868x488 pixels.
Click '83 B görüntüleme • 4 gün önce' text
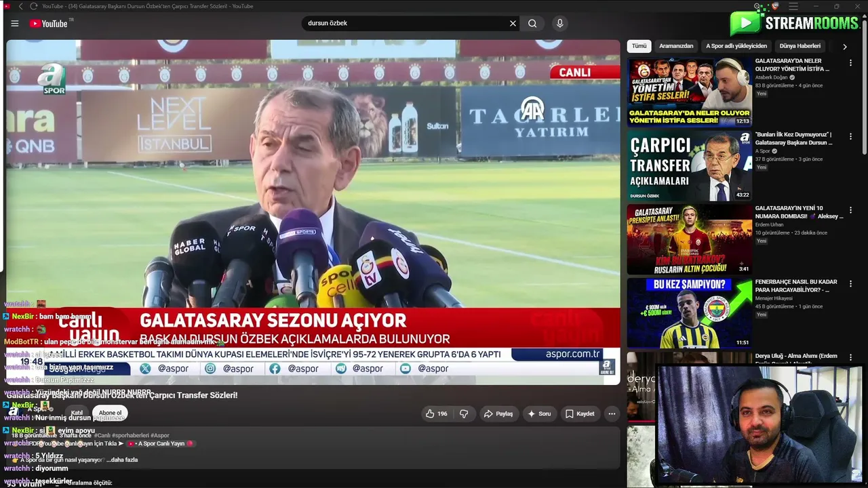(x=789, y=85)
